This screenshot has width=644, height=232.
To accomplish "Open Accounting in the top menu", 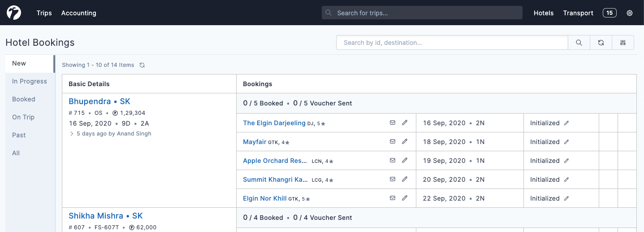I will point(79,13).
